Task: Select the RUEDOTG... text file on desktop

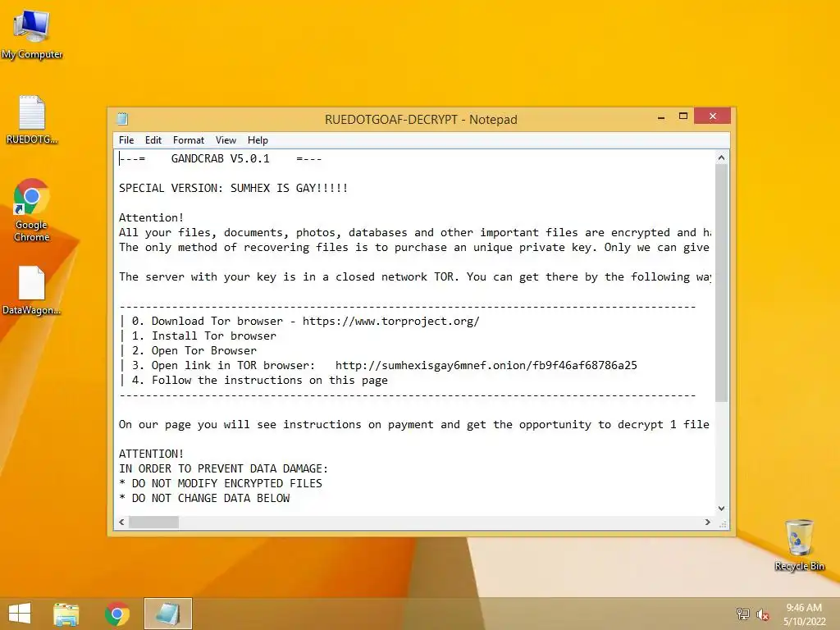Action: click(x=32, y=120)
